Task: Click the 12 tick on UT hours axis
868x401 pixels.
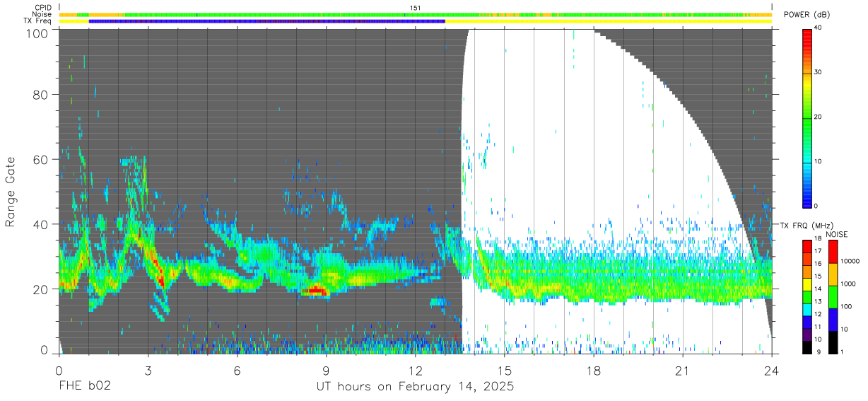Action: coord(415,371)
